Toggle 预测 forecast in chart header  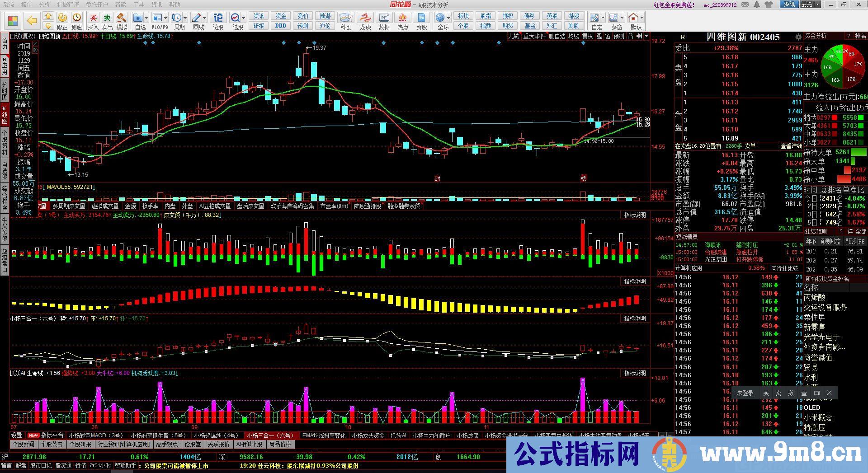point(618,36)
